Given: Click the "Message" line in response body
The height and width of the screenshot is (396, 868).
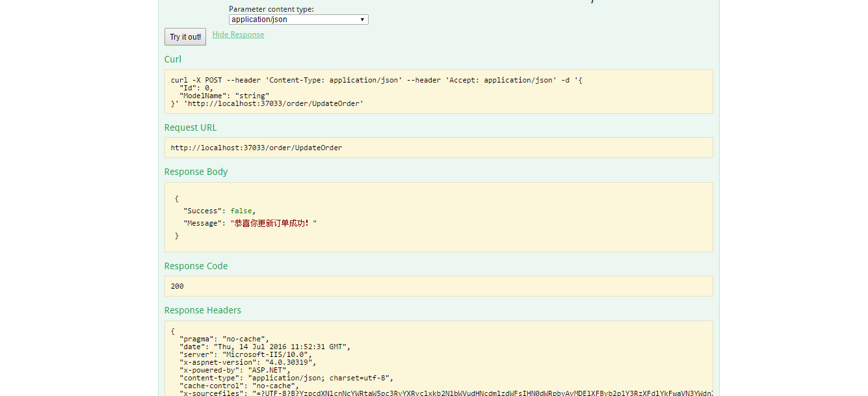Looking at the screenshot, I should click(x=250, y=223).
